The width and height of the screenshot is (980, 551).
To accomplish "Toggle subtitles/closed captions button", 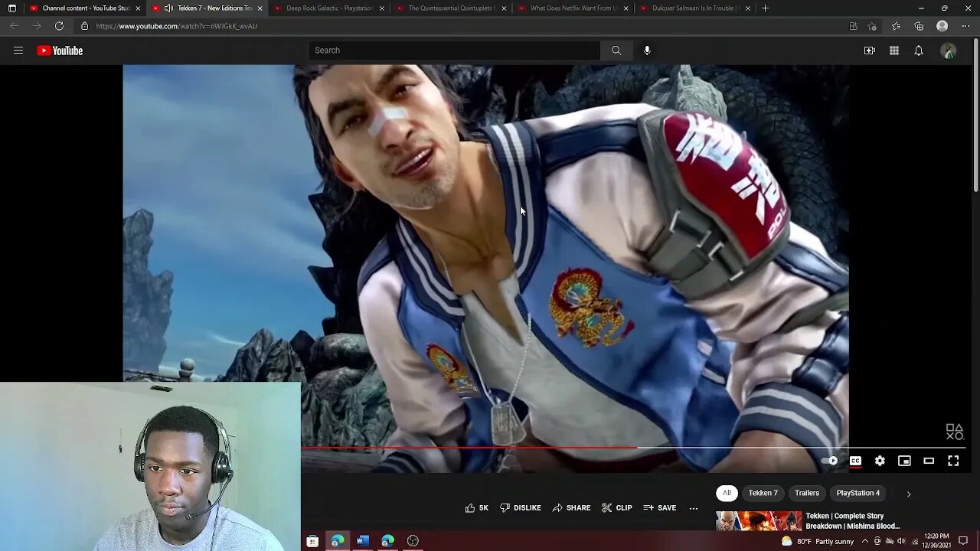I will tap(855, 461).
